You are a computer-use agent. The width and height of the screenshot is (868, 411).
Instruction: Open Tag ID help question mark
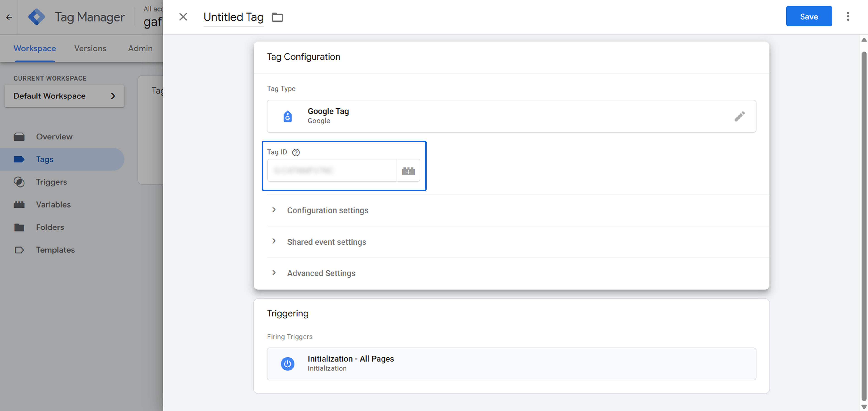(296, 152)
